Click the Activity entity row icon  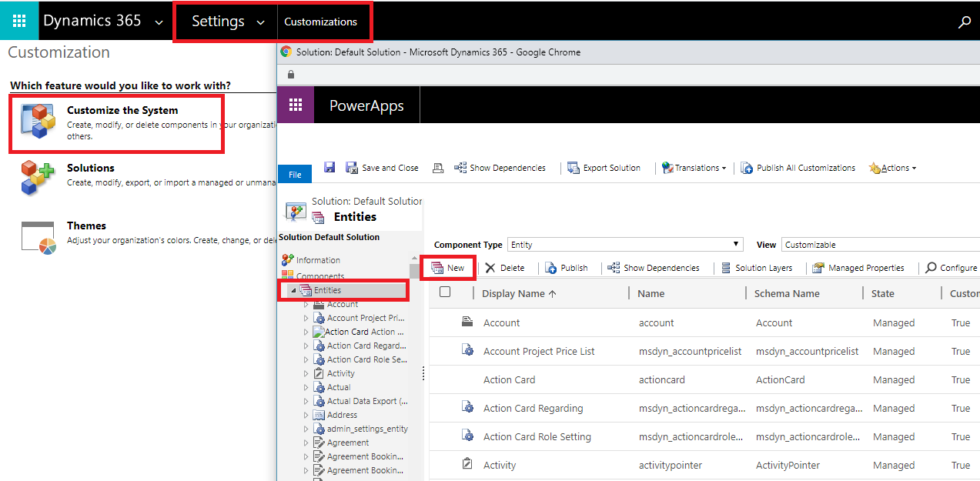[467, 465]
